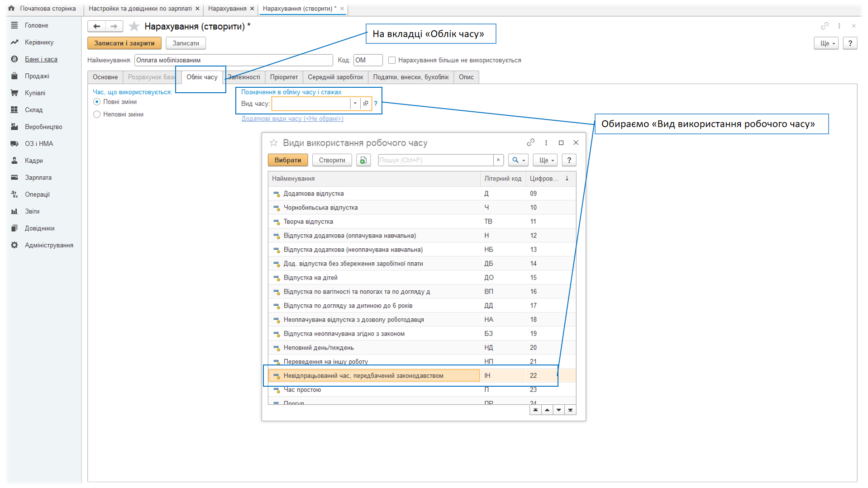The height and width of the screenshot is (488, 868).
Task: Select row Невідпрацьований час, передбачений законодавством
Action: click(x=422, y=376)
